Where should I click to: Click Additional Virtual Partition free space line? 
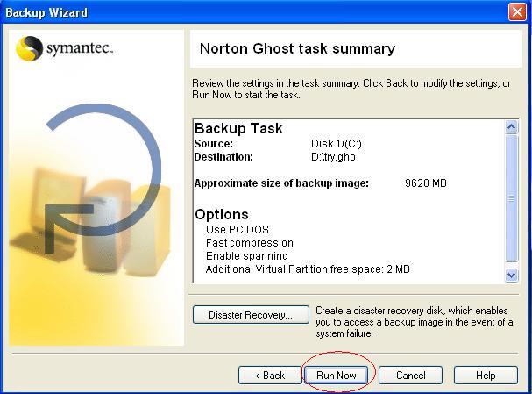(308, 269)
